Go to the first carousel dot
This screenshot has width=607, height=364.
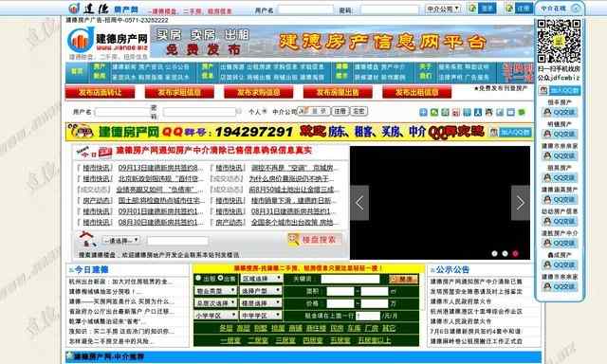pos(494,253)
